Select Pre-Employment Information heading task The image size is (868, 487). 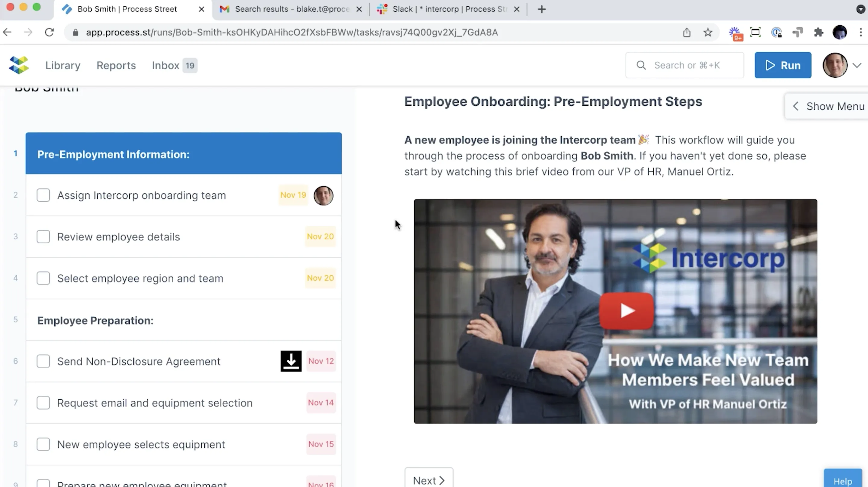[x=184, y=153]
